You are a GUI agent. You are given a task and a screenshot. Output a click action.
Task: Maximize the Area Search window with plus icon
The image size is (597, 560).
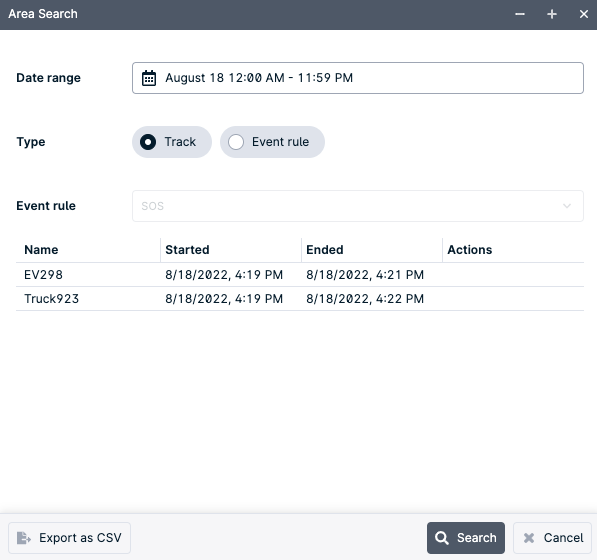point(552,14)
